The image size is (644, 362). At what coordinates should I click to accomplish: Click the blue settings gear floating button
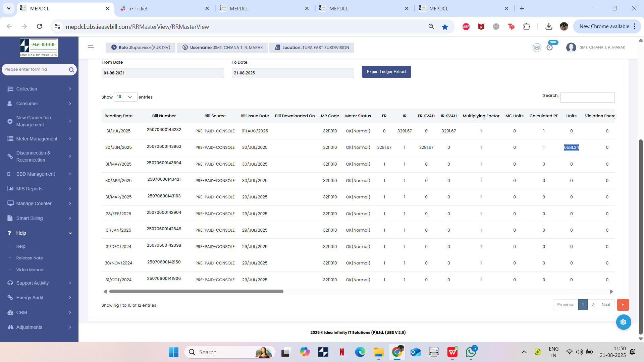coord(623,322)
